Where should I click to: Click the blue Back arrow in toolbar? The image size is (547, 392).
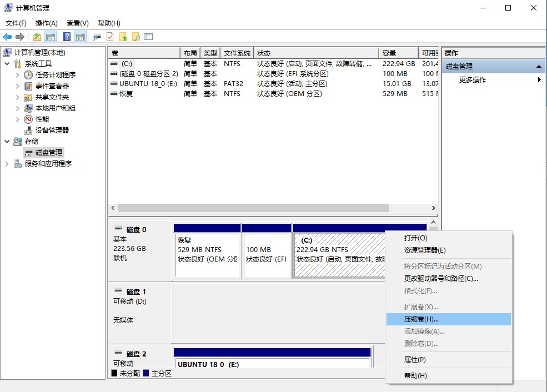click(x=7, y=37)
